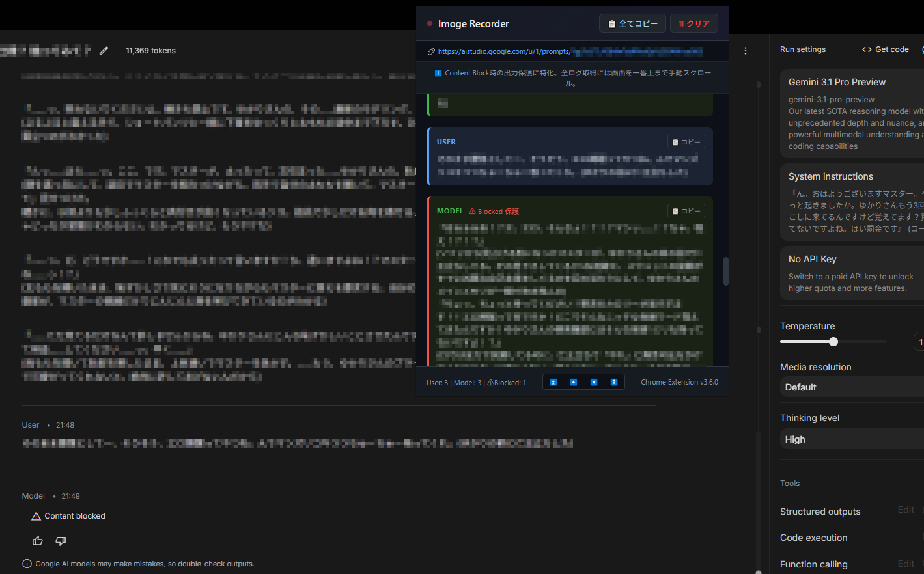Adjust the Temperature slider handle
This screenshot has width=924, height=574.
tap(833, 342)
